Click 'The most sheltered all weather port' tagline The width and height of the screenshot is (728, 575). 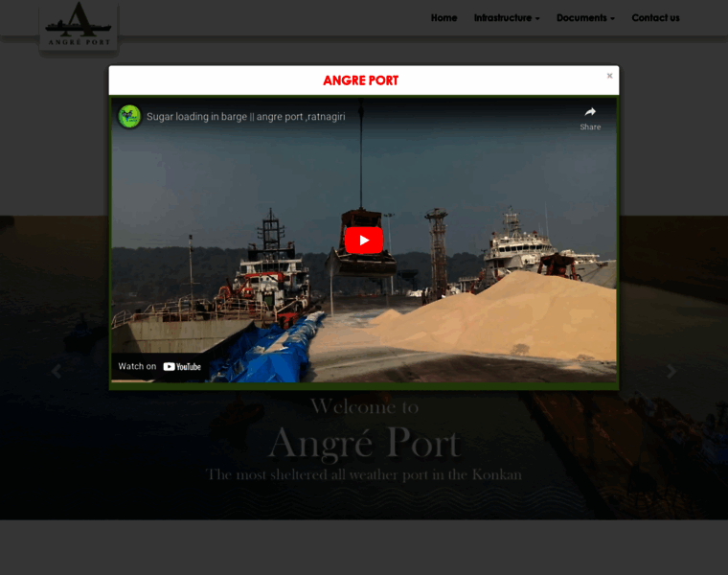[364, 474]
